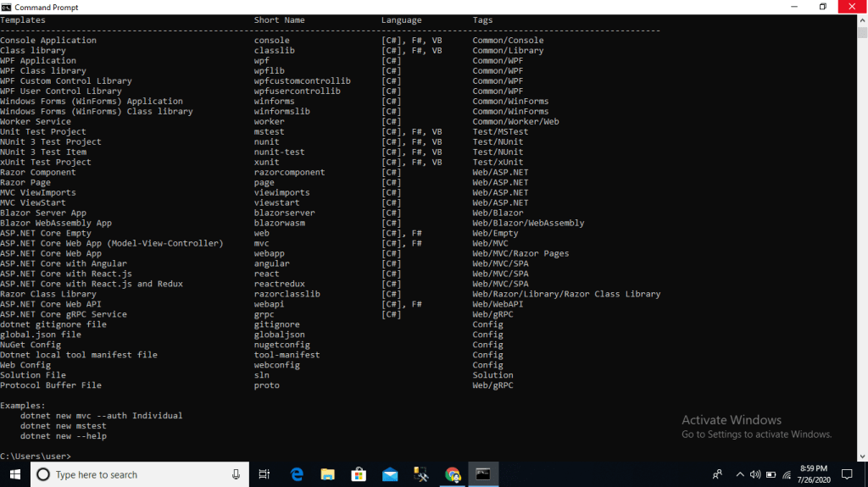Open Command Prompt title bar system menu icon
The image size is (868, 487).
point(7,7)
